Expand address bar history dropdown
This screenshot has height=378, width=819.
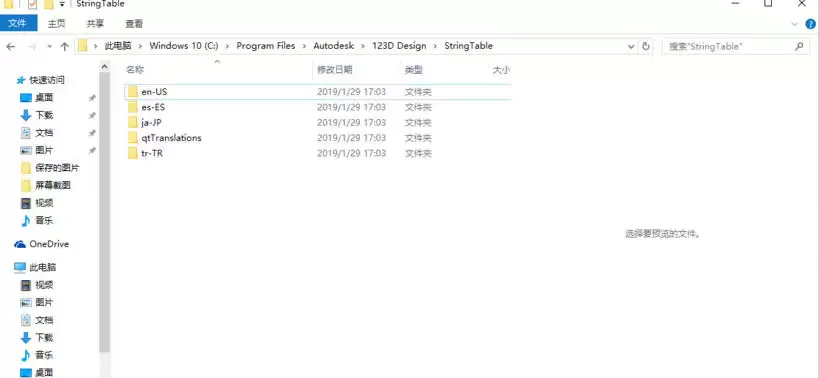coord(631,46)
